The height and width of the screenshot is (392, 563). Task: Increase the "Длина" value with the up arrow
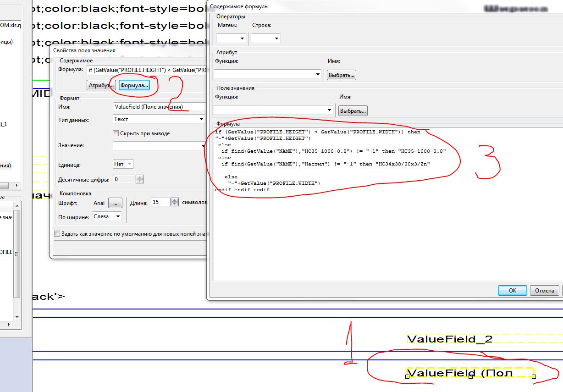[x=175, y=200]
